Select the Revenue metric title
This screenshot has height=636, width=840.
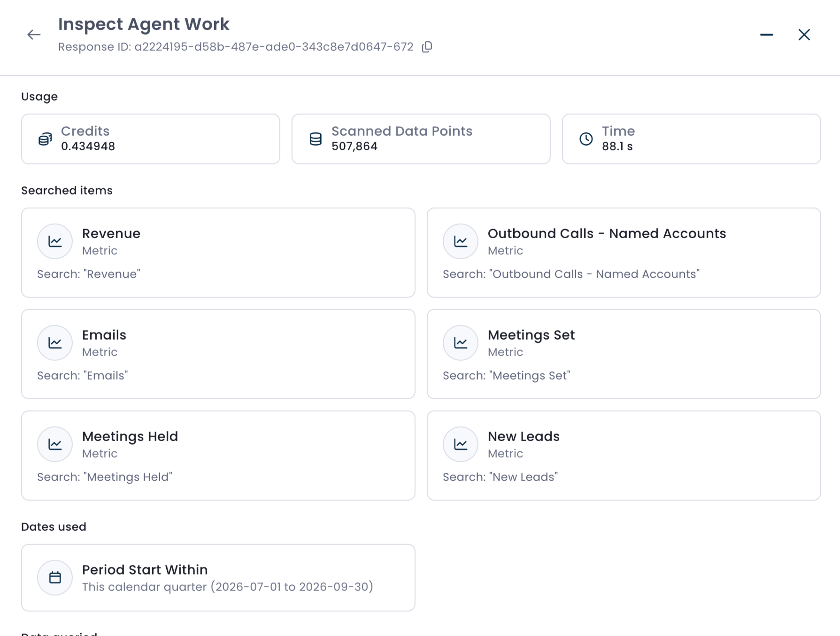111,233
